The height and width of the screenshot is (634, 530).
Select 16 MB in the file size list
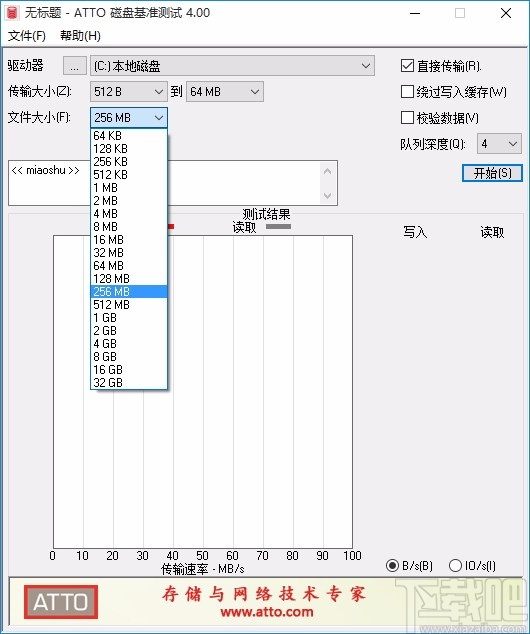pyautogui.click(x=129, y=240)
